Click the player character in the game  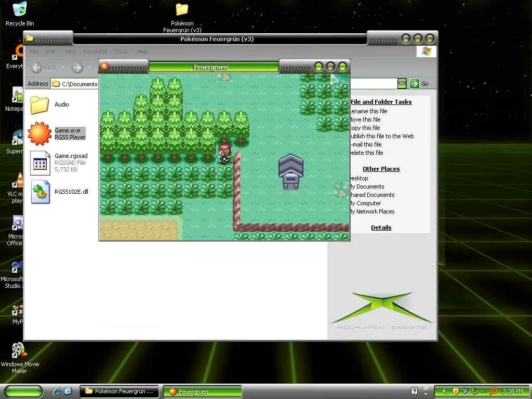click(224, 154)
